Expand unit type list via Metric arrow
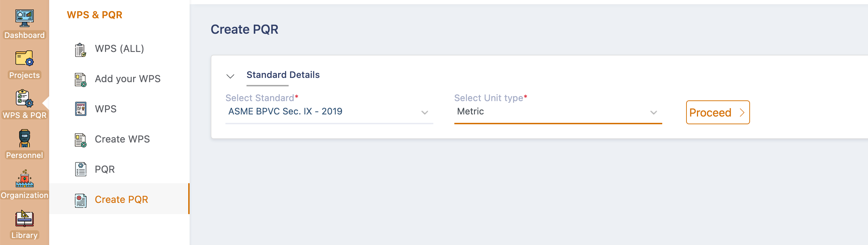This screenshot has width=868, height=245. [x=653, y=113]
